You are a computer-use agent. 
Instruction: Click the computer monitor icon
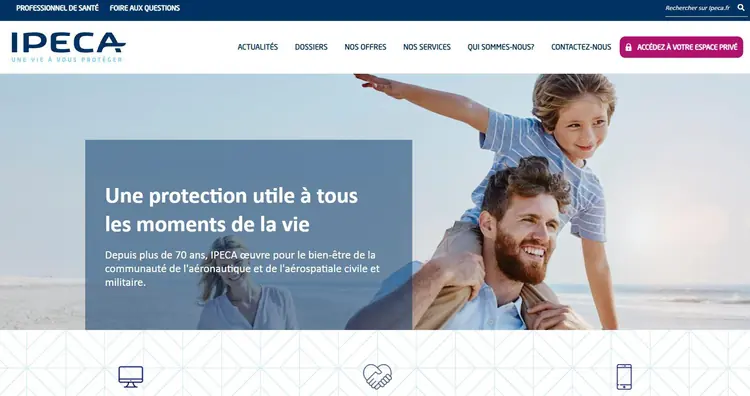tap(131, 377)
